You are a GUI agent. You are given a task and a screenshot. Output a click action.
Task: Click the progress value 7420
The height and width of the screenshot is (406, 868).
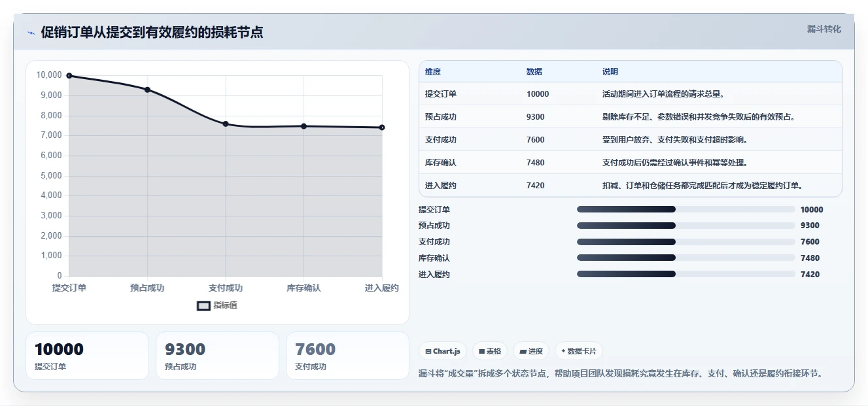pos(810,275)
